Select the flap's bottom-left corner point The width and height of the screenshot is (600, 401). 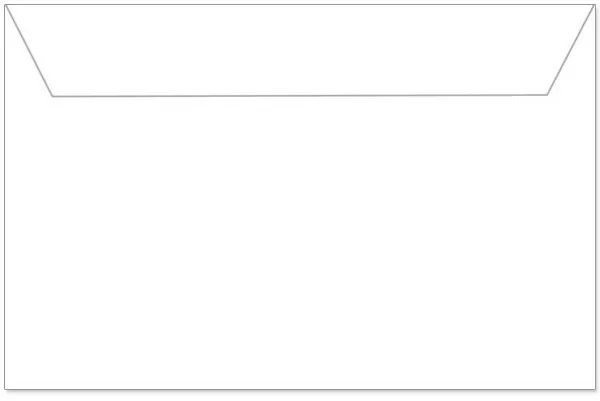53,96
